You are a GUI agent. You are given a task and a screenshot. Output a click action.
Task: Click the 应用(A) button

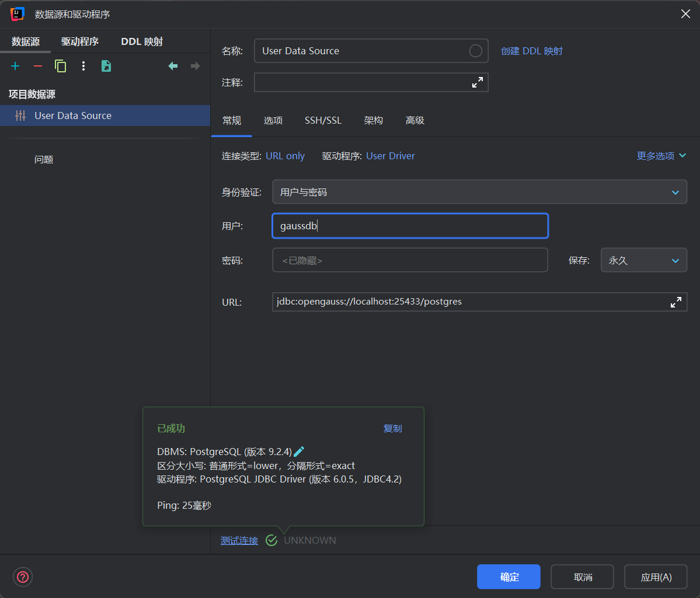pos(656,577)
